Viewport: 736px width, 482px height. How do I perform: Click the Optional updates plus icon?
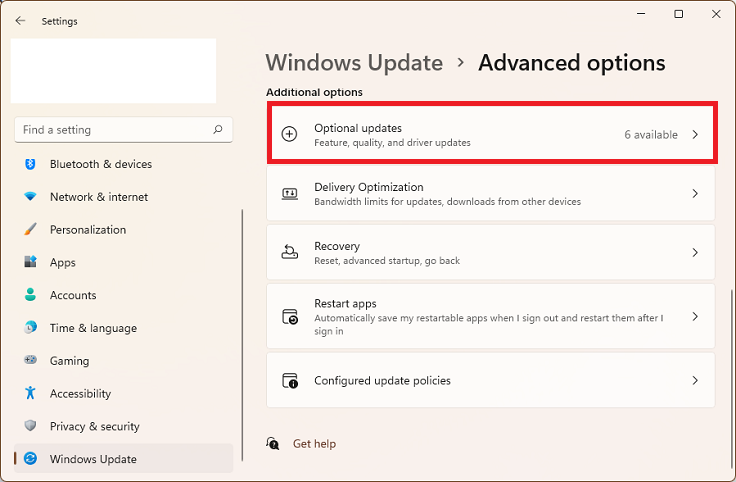(289, 134)
